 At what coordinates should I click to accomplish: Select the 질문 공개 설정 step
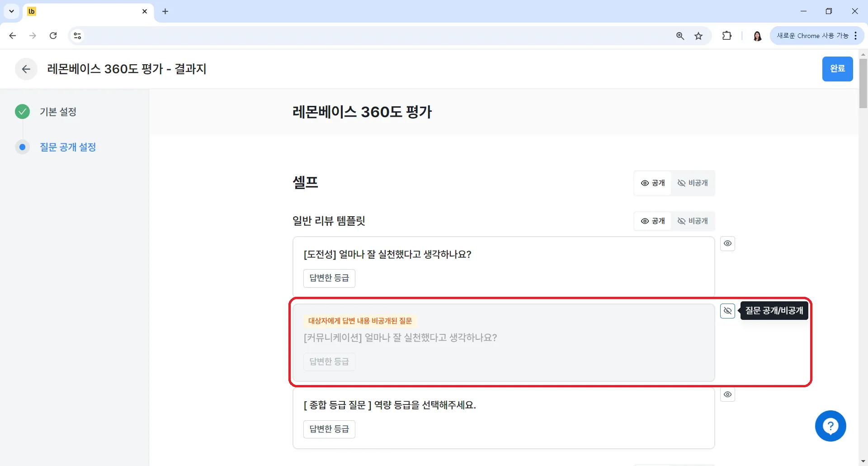68,147
